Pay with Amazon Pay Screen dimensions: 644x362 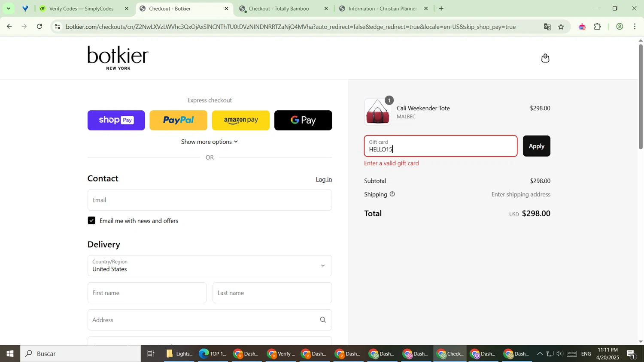(241, 121)
